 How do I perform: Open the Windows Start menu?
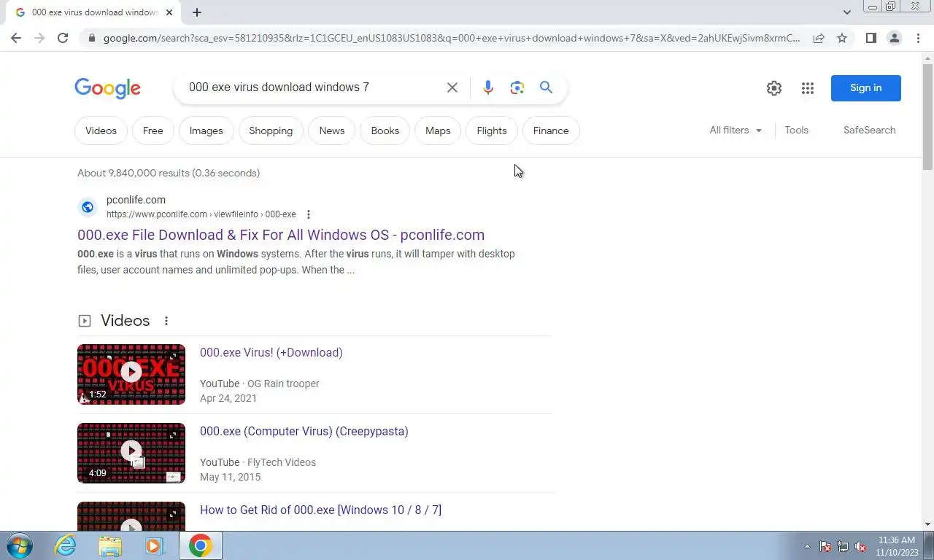point(19,545)
